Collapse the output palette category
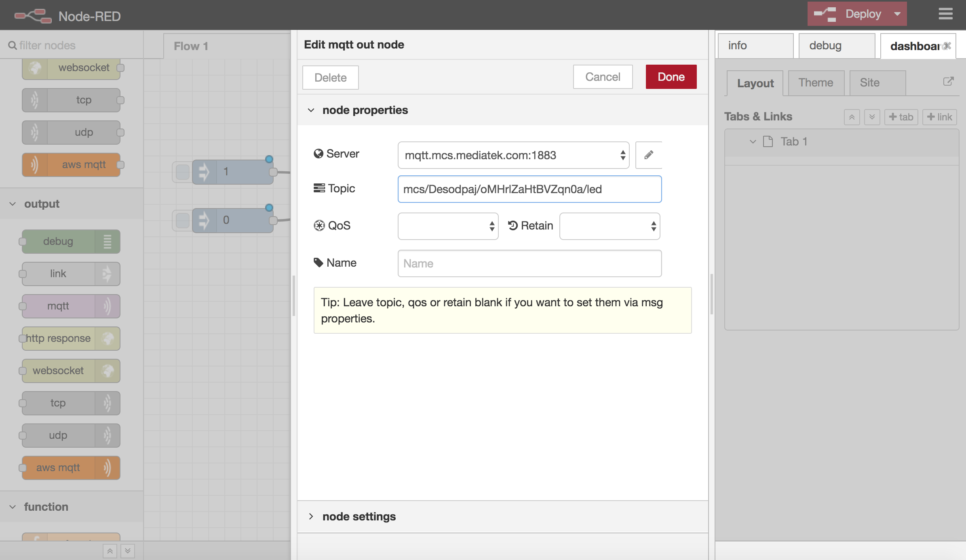Screen dimensions: 966x560 [13, 204]
